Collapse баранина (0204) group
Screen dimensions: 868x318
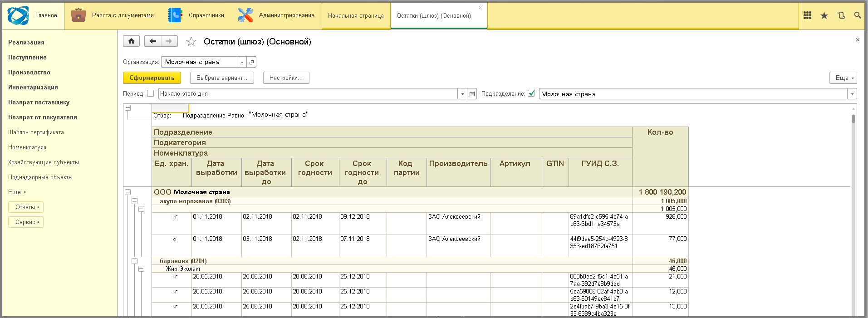click(134, 261)
